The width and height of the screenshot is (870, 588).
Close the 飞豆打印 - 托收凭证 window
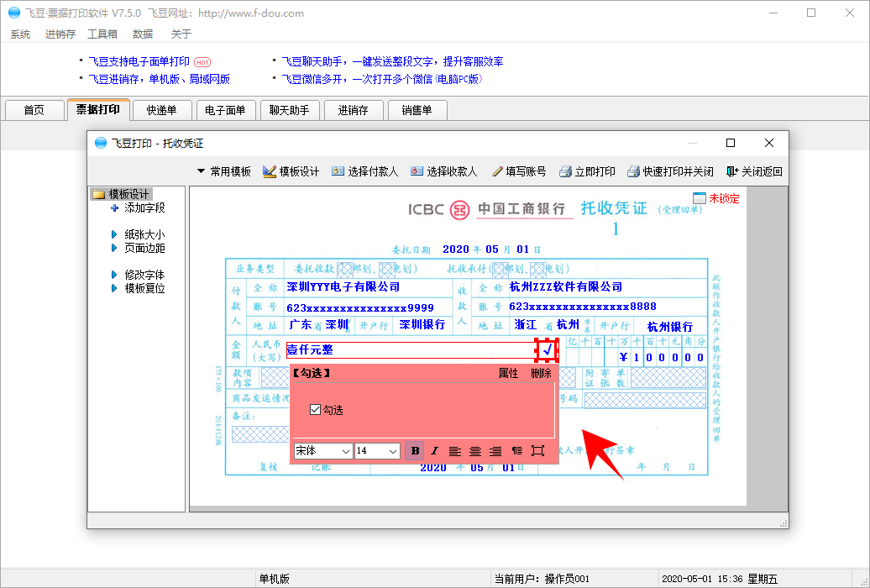(x=769, y=144)
